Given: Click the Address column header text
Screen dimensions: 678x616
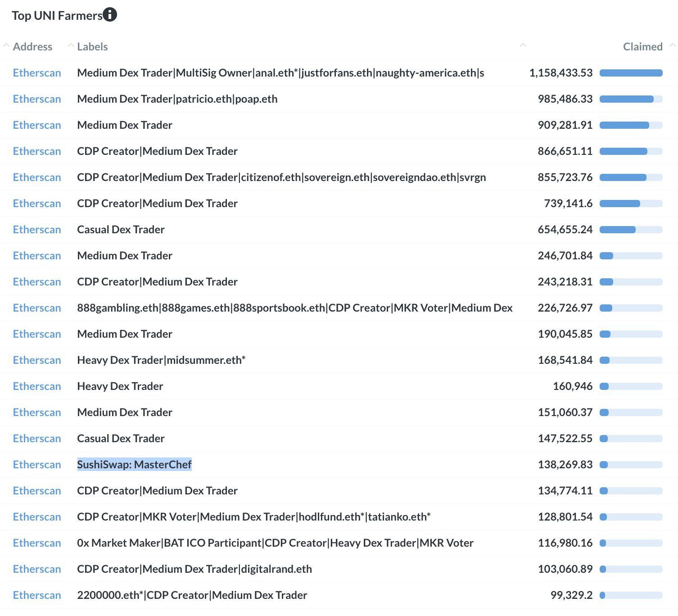Looking at the screenshot, I should click(32, 47).
